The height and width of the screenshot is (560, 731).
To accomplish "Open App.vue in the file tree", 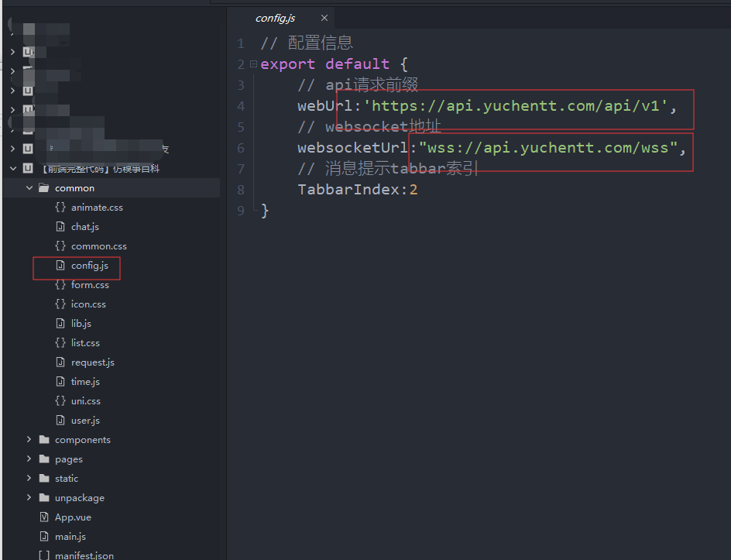I will [73, 517].
